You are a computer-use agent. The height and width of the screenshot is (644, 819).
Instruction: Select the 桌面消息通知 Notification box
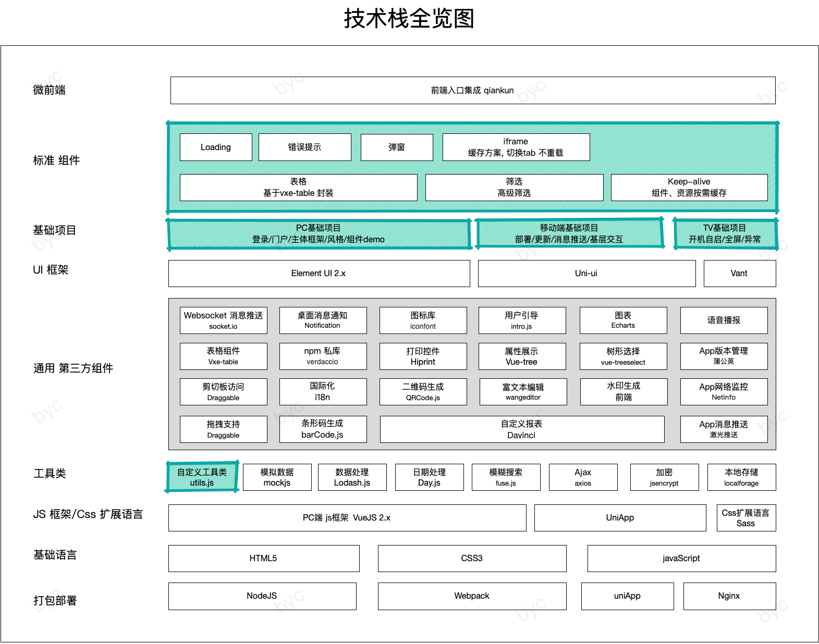pos(323,320)
